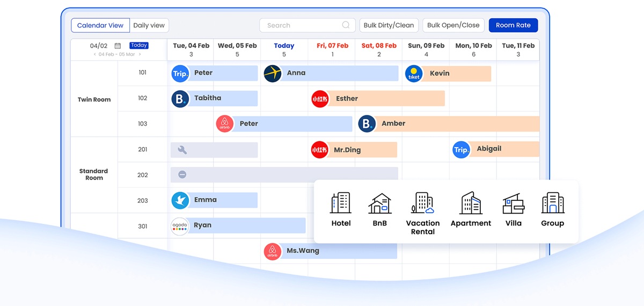Click the Bulk Dirty/Clean button
This screenshot has height=306, width=644.
(x=389, y=25)
